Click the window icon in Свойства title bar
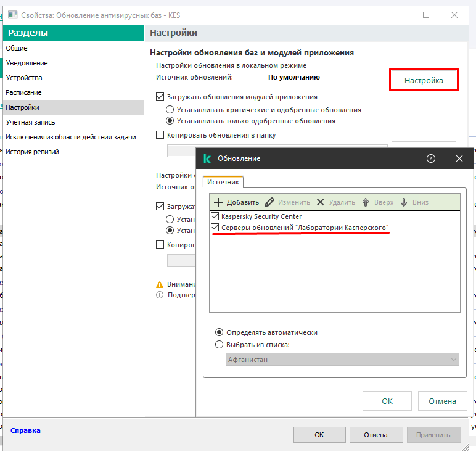The width and height of the screenshot is (476, 452). (12, 15)
